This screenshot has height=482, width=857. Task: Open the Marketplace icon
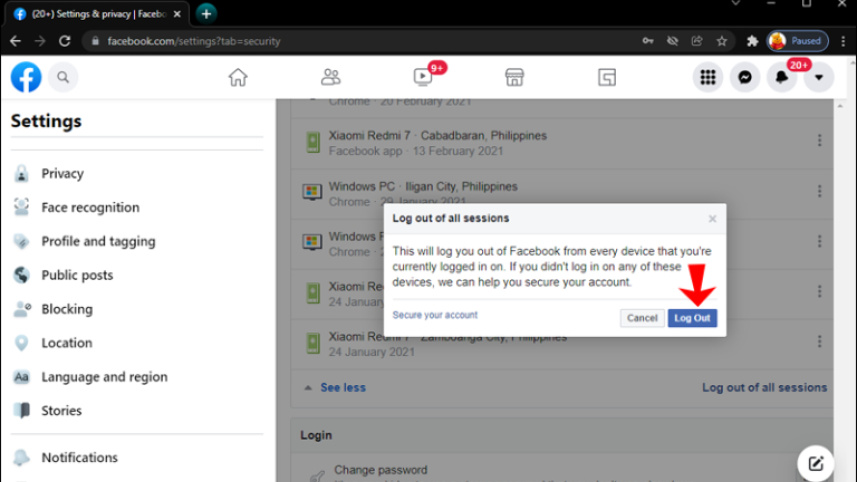(514, 77)
